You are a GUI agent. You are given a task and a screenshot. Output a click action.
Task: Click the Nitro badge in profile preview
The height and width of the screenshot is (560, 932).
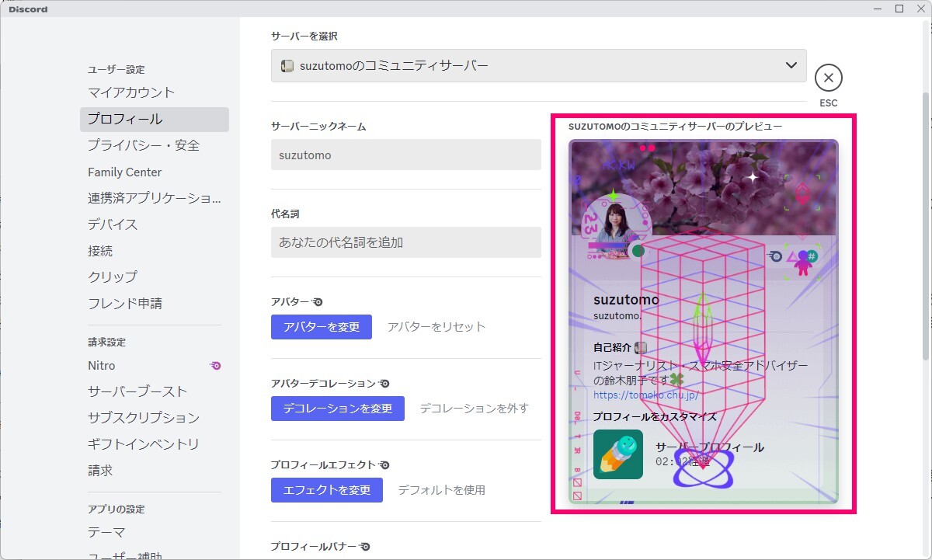click(775, 256)
